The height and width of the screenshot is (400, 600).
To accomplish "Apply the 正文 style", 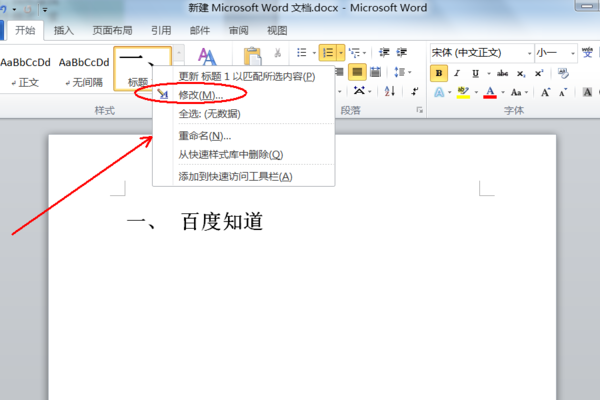I will [x=26, y=71].
